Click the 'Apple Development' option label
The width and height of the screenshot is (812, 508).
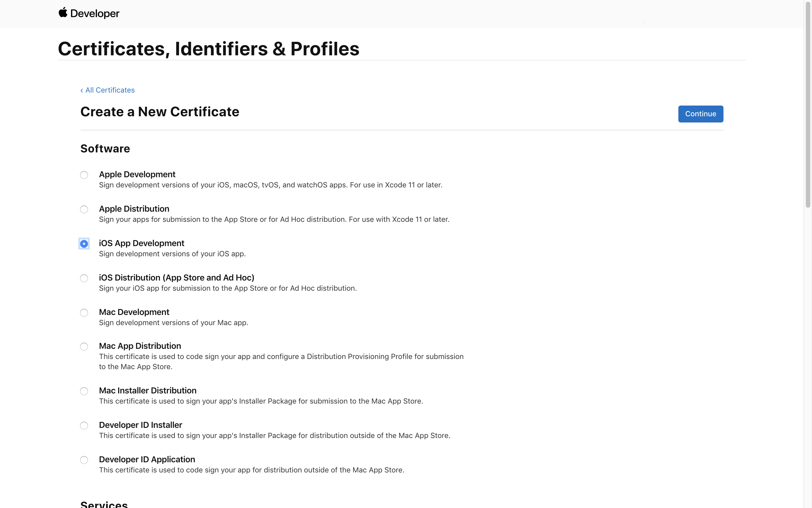137,174
